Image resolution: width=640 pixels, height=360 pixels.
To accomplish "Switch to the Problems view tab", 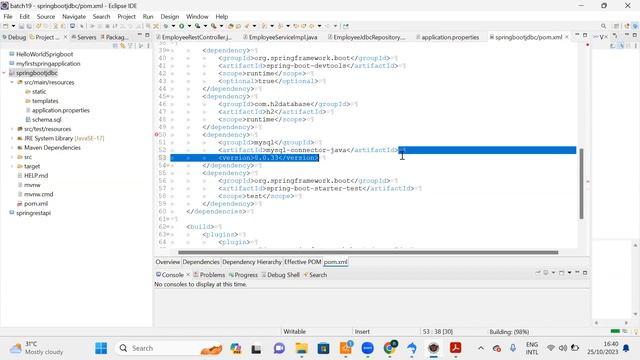I will (x=209, y=275).
